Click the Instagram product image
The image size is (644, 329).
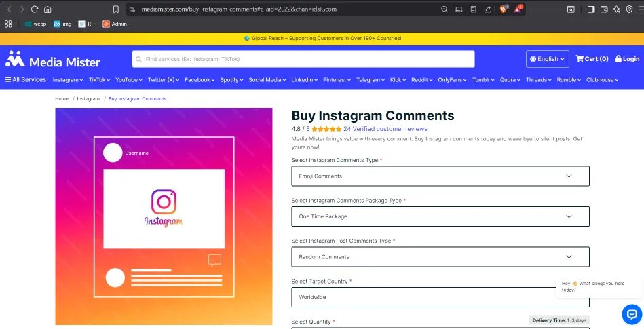(x=164, y=216)
